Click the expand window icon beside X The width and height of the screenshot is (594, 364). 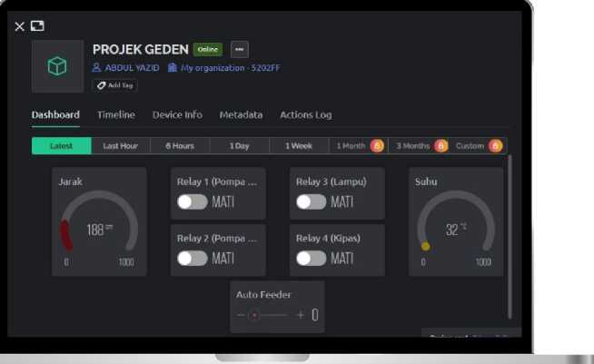[37, 26]
